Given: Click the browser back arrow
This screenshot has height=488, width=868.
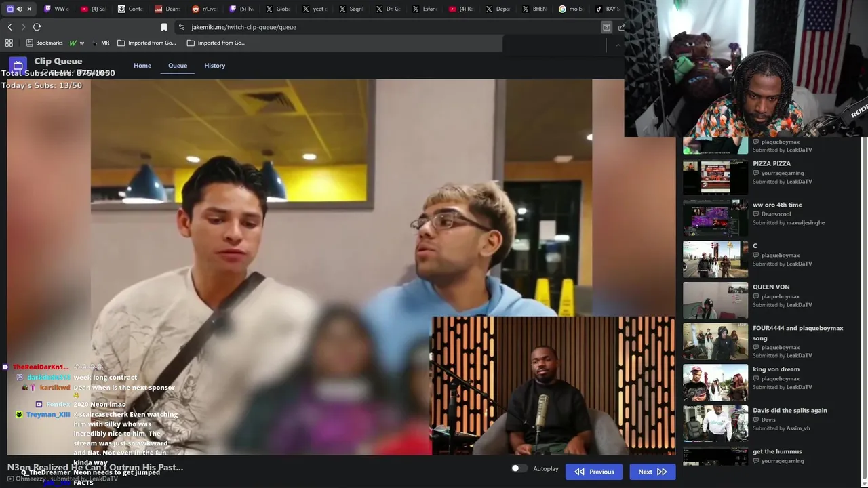Looking at the screenshot, I should pyautogui.click(x=10, y=27).
